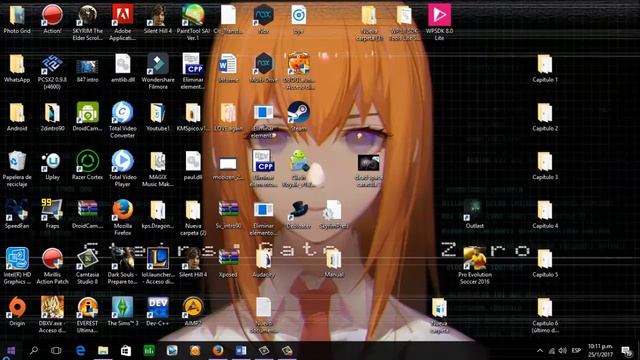Open the Android folder
This screenshot has width=640, height=360.
click(x=17, y=113)
